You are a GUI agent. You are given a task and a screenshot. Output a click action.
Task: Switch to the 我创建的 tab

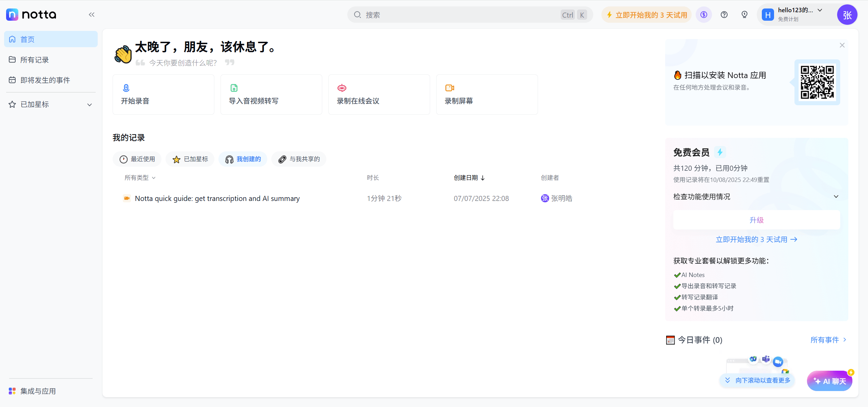coord(243,159)
